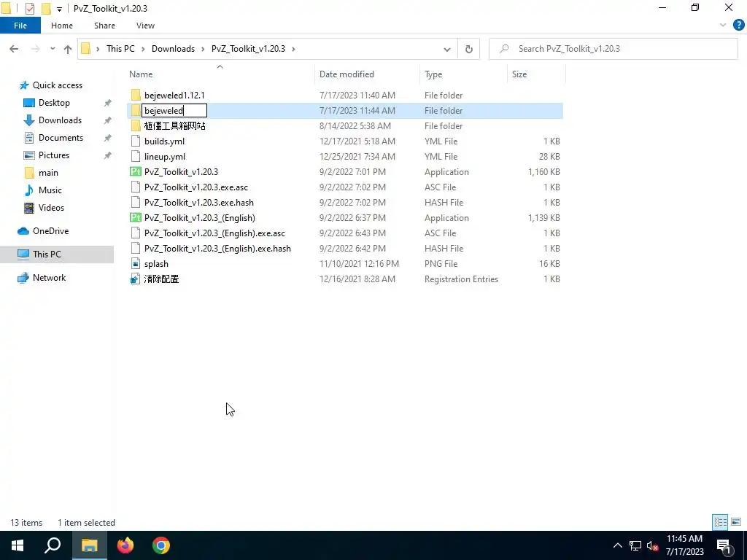
Task: Go back with the back arrow
Action: (14, 49)
